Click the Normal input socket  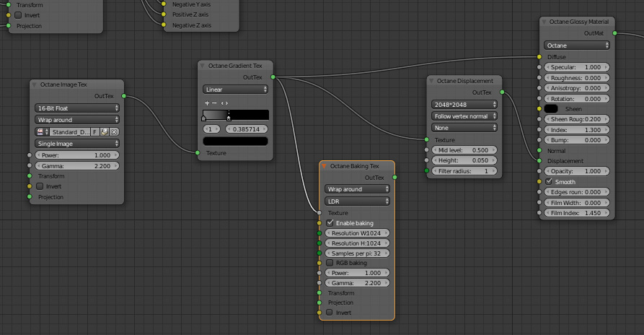(539, 151)
